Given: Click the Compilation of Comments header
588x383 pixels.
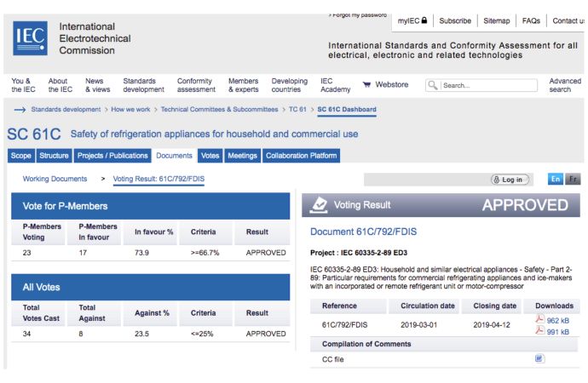Looking at the screenshot, I should click(x=366, y=344).
